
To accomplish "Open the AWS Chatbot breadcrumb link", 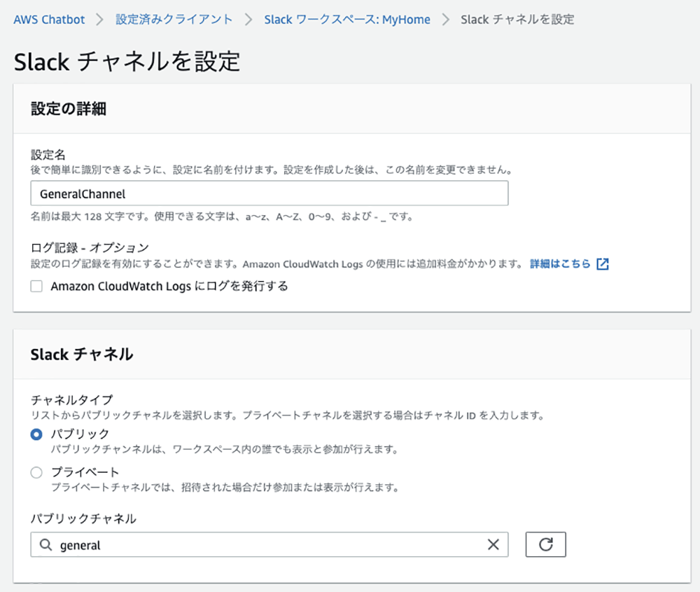I will coord(49,20).
